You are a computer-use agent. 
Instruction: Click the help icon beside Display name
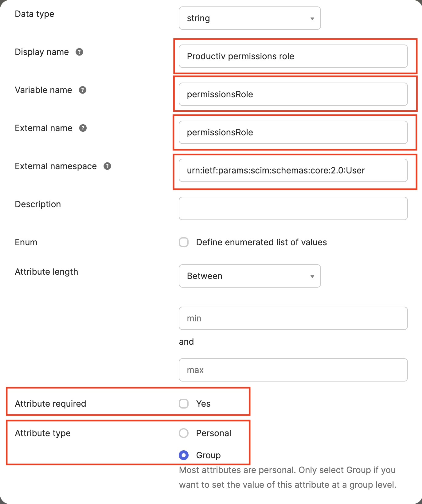click(x=80, y=52)
